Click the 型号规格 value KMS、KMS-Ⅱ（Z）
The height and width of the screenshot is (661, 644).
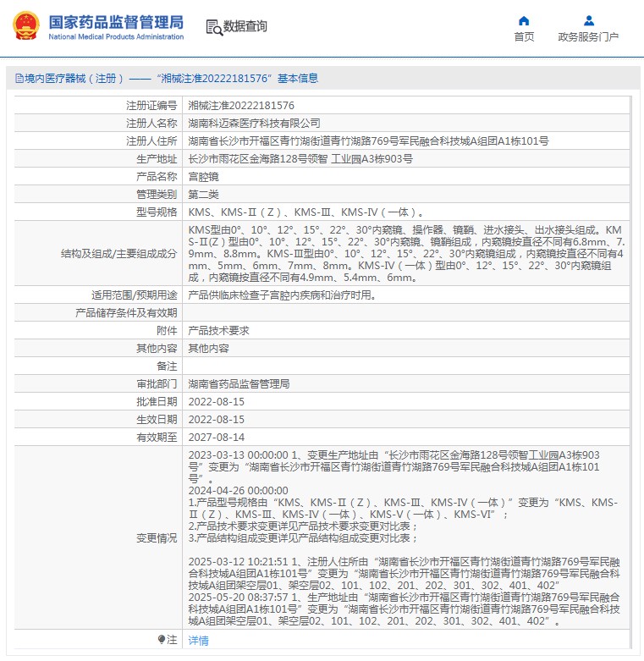306,212
